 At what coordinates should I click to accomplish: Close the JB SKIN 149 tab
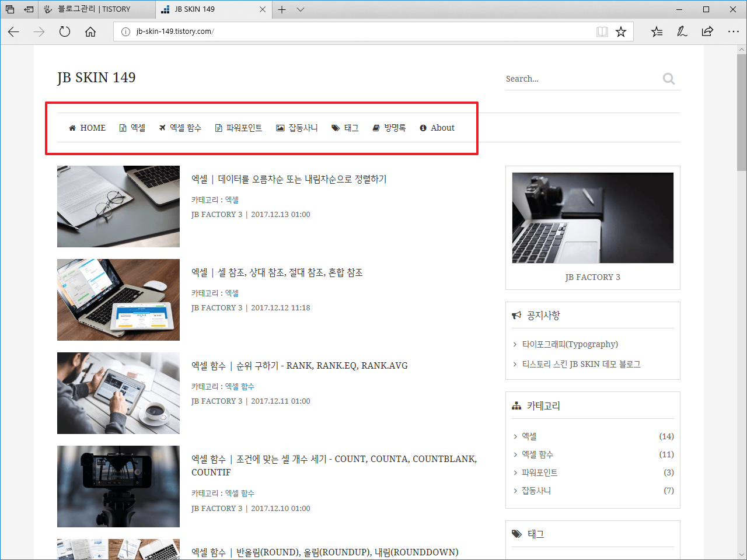coord(263,9)
